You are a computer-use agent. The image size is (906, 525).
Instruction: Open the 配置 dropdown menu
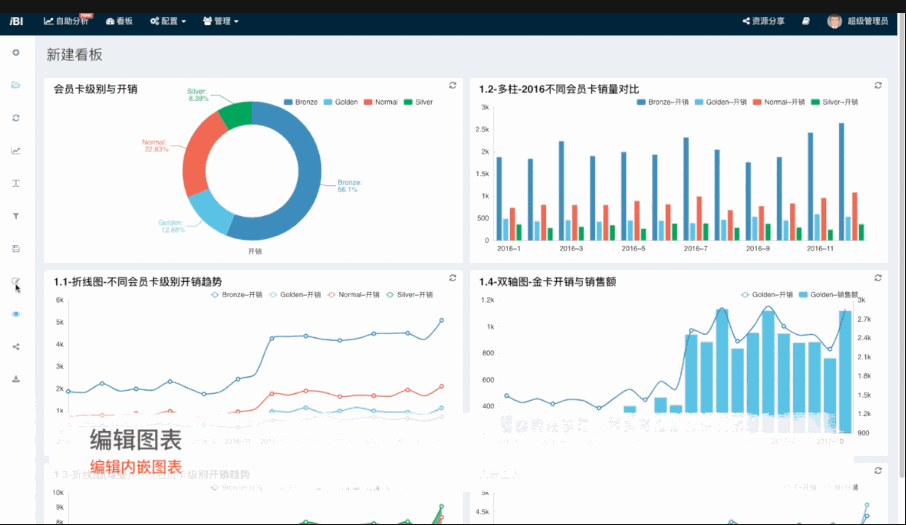pyautogui.click(x=168, y=20)
